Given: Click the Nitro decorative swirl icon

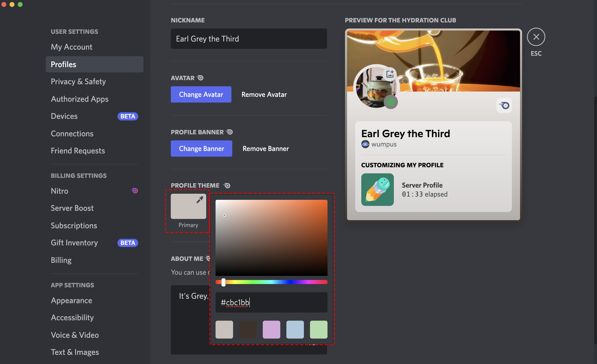Looking at the screenshot, I should tap(134, 190).
